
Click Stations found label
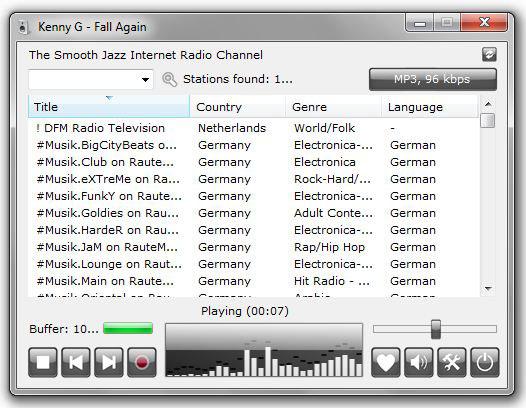(x=238, y=80)
